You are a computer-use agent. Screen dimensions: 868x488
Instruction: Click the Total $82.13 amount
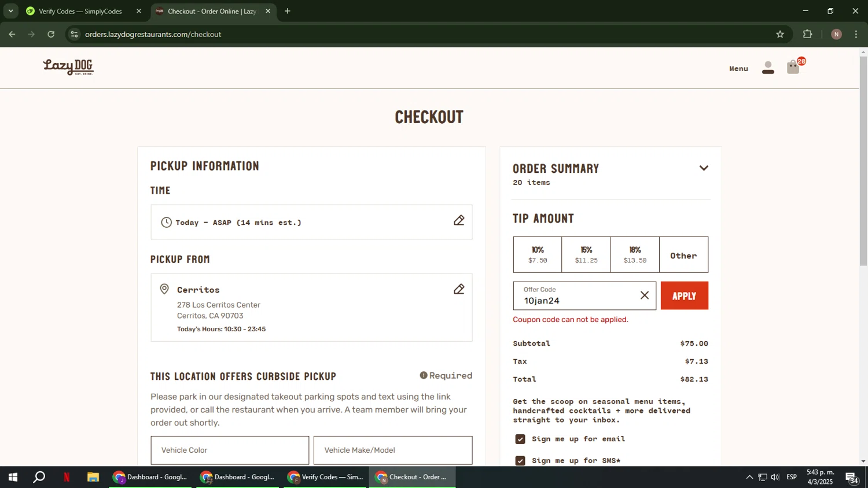click(694, 379)
